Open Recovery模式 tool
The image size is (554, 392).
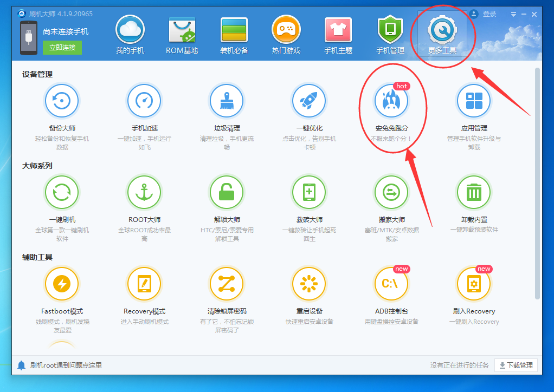pyautogui.click(x=144, y=283)
